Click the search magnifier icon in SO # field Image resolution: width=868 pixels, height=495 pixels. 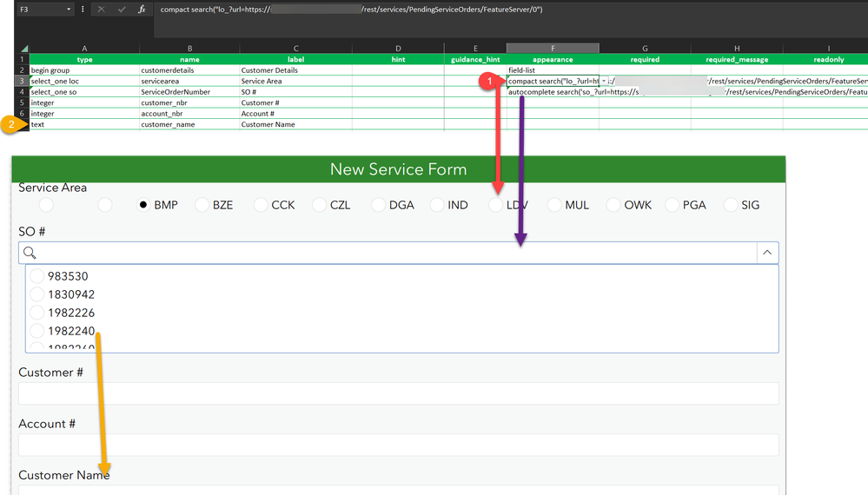[30, 253]
